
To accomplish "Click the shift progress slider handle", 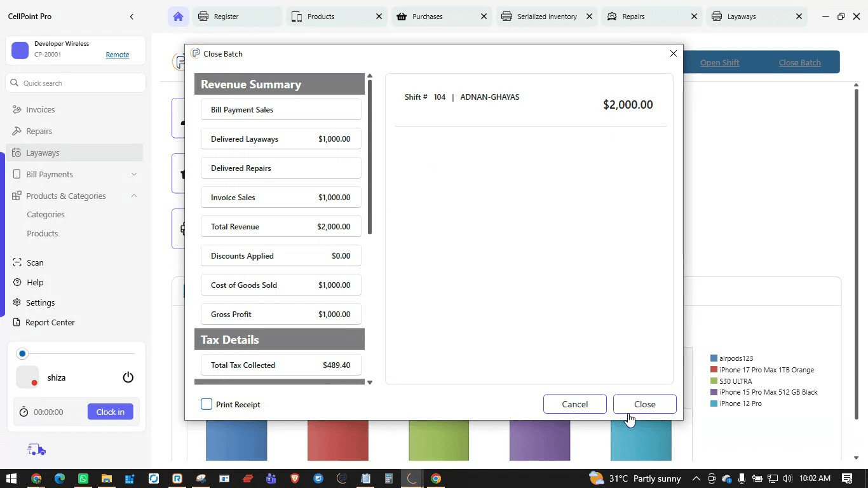I will (x=22, y=353).
